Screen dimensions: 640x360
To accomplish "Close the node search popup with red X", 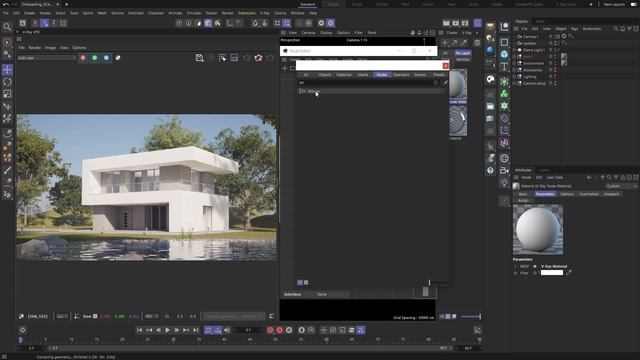I will pyautogui.click(x=445, y=66).
